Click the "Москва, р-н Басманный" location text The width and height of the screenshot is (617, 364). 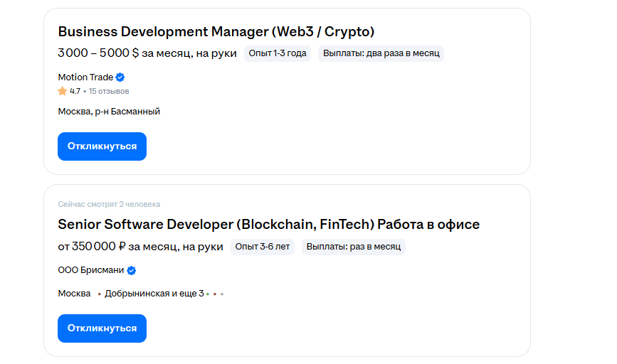[109, 111]
